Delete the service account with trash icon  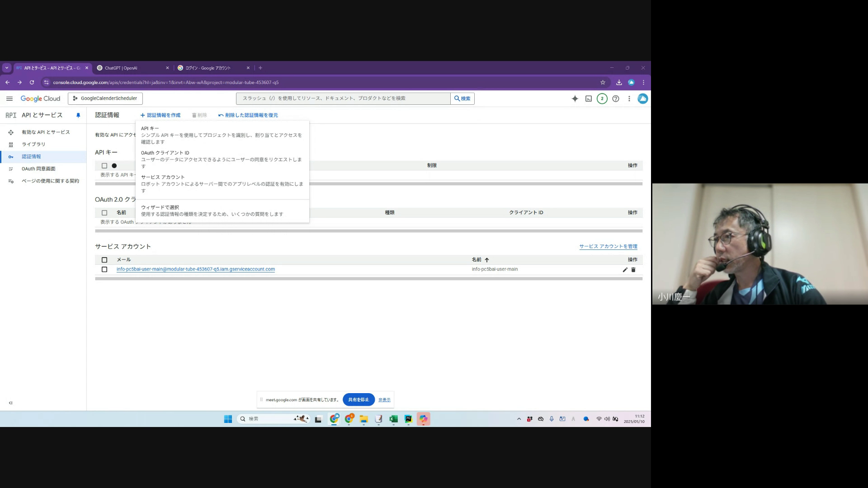tap(633, 270)
